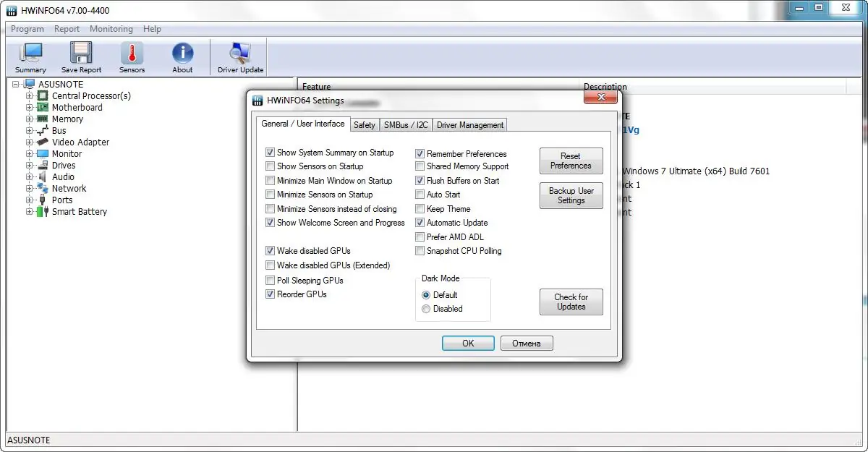Click the Central Processor(s) chip icon

43,95
